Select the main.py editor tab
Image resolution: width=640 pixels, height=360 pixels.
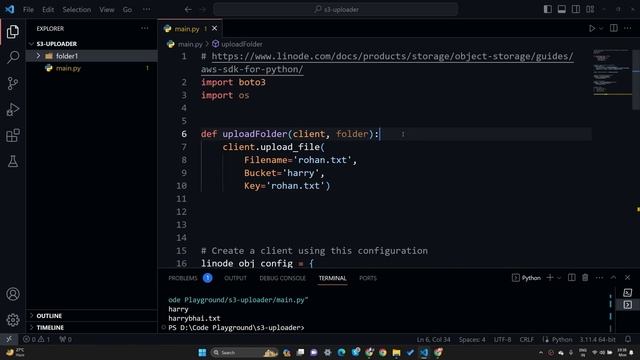(x=187, y=29)
